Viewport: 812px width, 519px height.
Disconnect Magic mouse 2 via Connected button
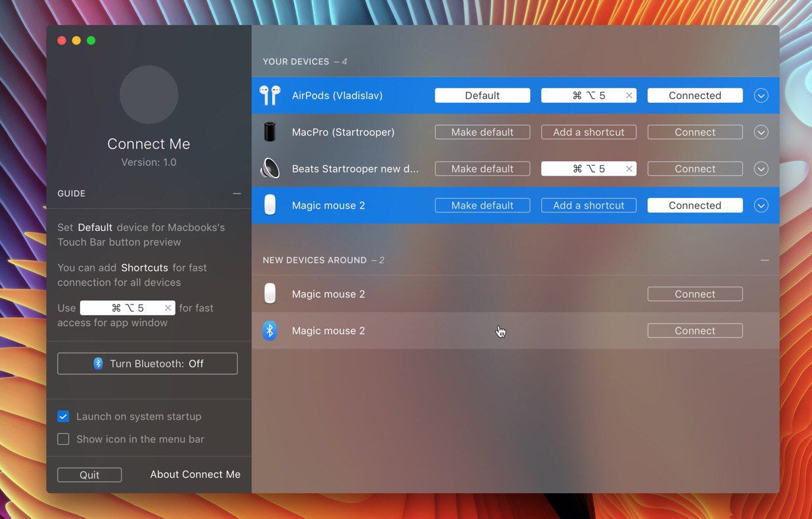[695, 206]
